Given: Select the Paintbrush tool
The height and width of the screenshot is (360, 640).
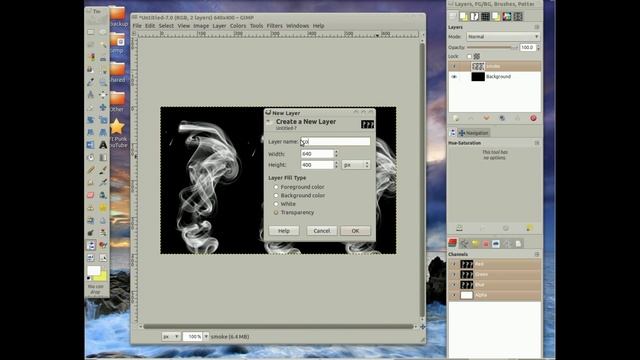Looking at the screenshot, I should click(x=103, y=170).
